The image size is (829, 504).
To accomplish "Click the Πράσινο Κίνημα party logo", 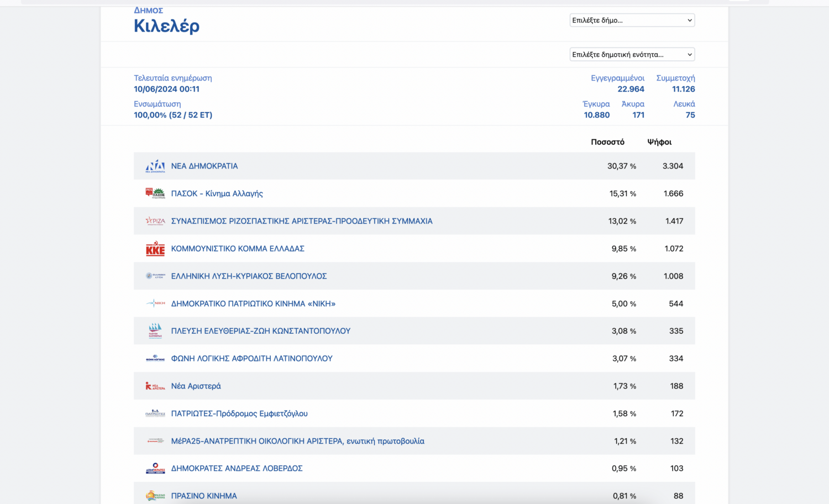I will (x=155, y=496).
